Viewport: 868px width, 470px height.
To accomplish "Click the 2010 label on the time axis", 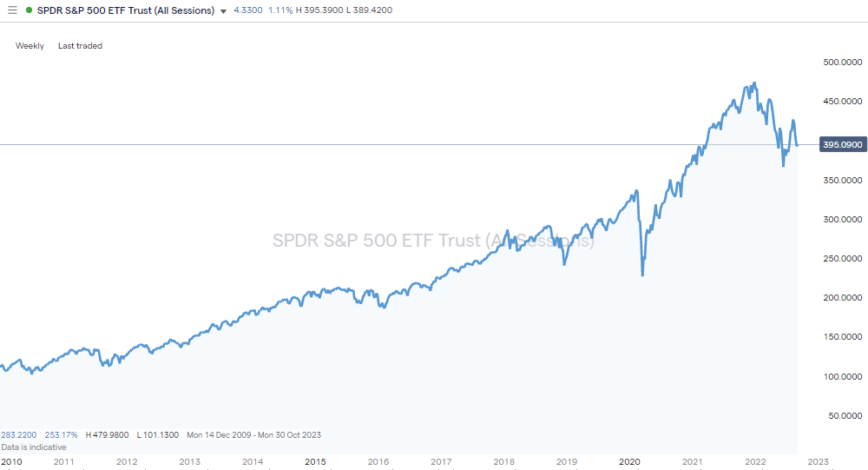I will [12, 461].
